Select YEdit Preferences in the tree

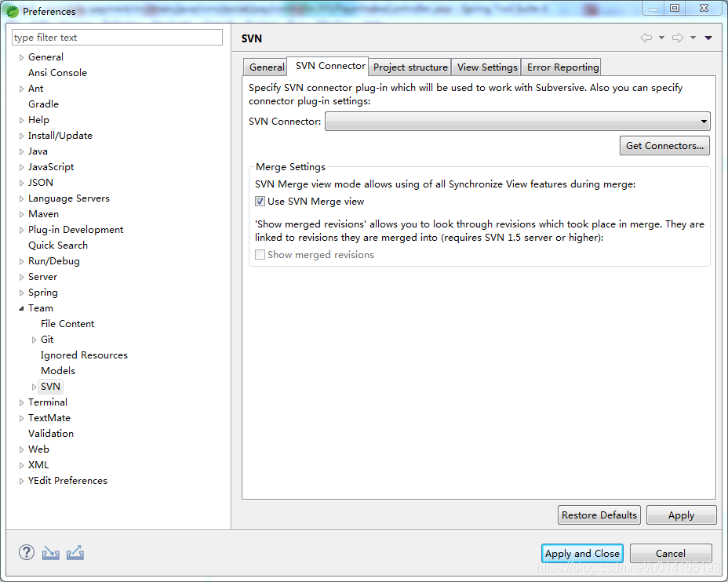point(67,480)
